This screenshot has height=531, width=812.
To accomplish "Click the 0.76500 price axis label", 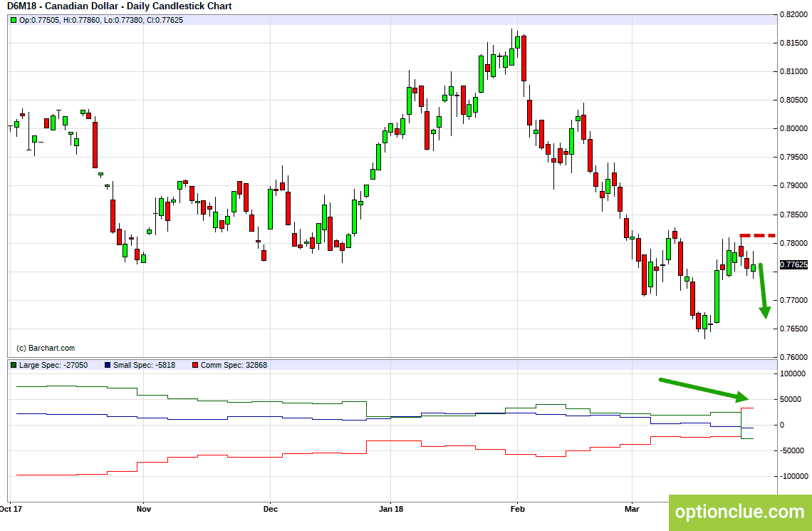I will coord(793,329).
